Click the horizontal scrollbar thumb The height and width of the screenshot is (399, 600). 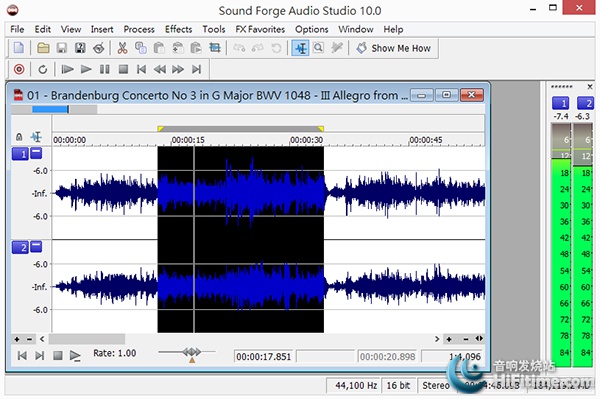pos(87,339)
